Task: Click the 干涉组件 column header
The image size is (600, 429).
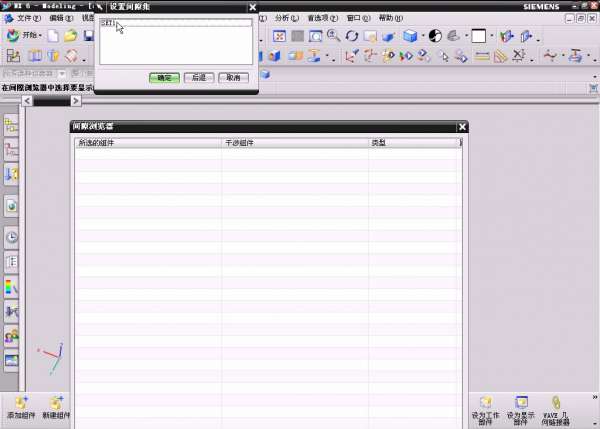Action: pyautogui.click(x=294, y=143)
